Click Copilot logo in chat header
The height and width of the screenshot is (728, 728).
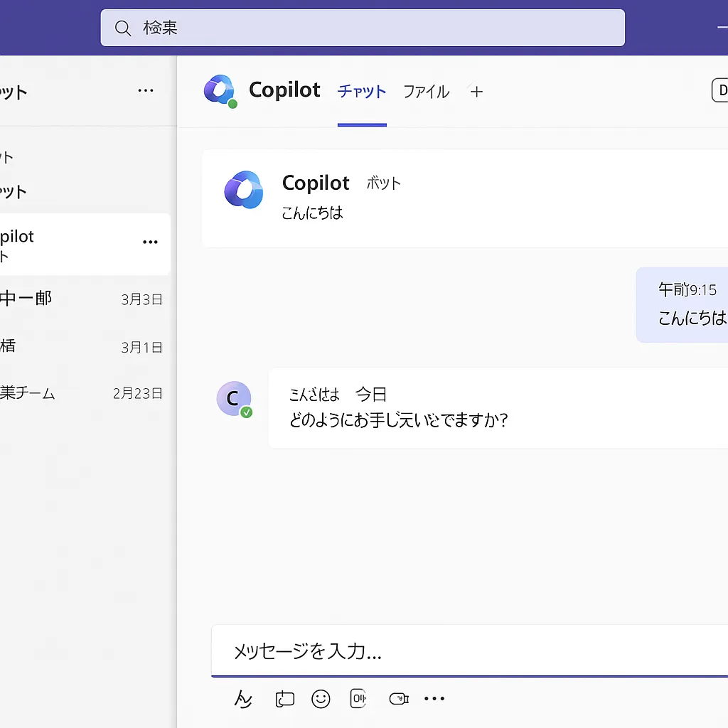coord(219,91)
